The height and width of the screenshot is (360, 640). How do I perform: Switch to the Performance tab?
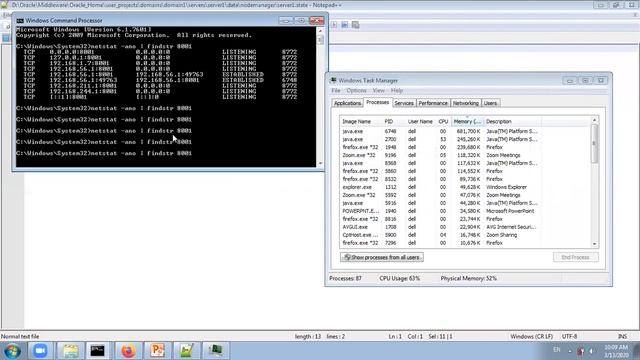click(433, 103)
